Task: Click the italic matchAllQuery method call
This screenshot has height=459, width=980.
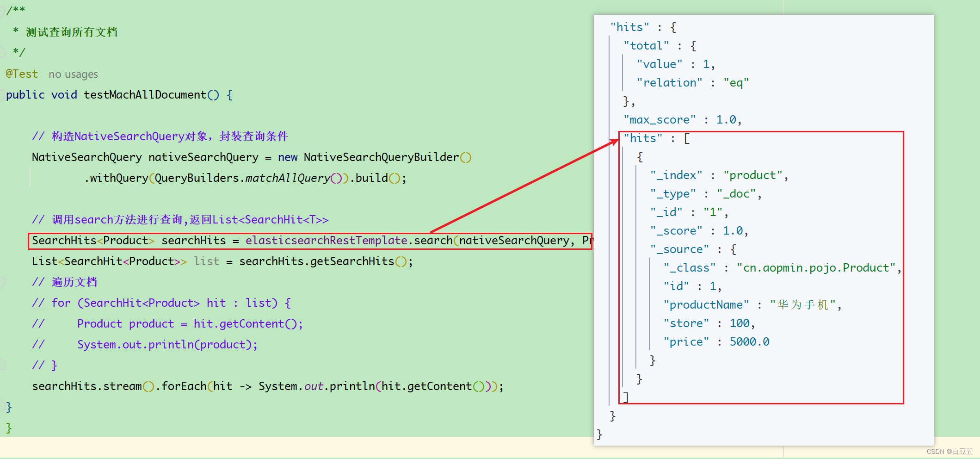Action: (288, 178)
